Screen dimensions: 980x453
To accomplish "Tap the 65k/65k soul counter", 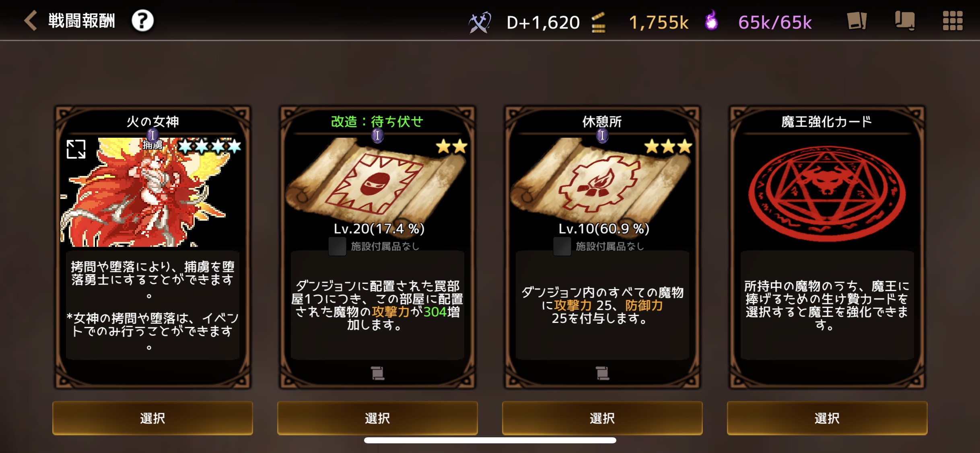I will point(775,23).
